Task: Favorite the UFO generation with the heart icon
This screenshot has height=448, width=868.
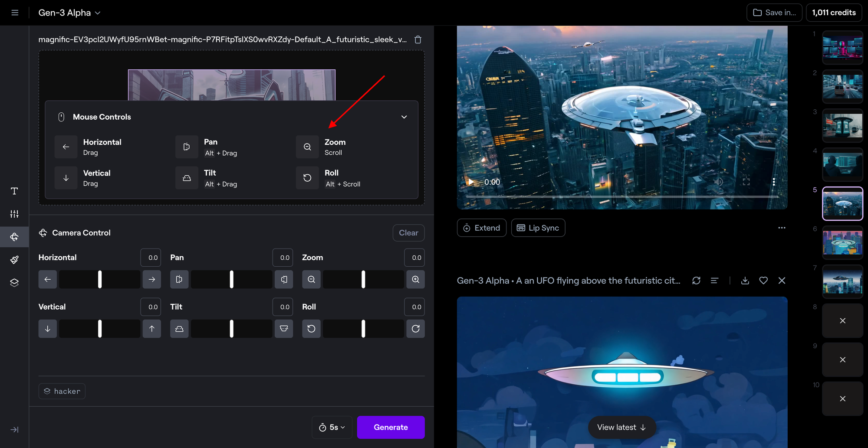Action: click(763, 280)
